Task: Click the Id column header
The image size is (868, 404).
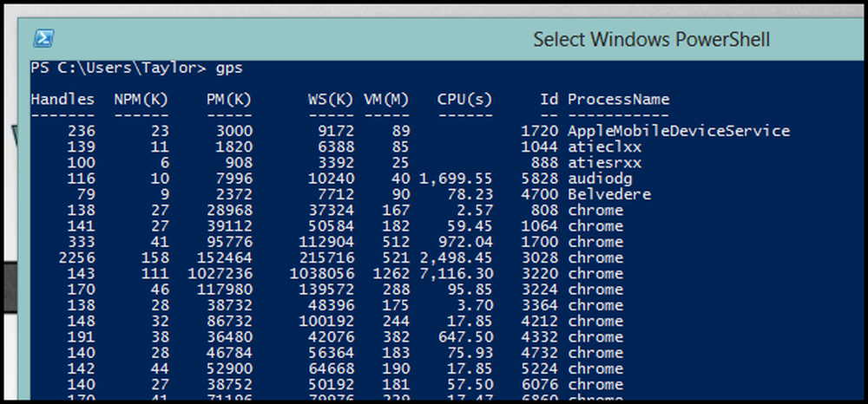Action: [x=549, y=100]
